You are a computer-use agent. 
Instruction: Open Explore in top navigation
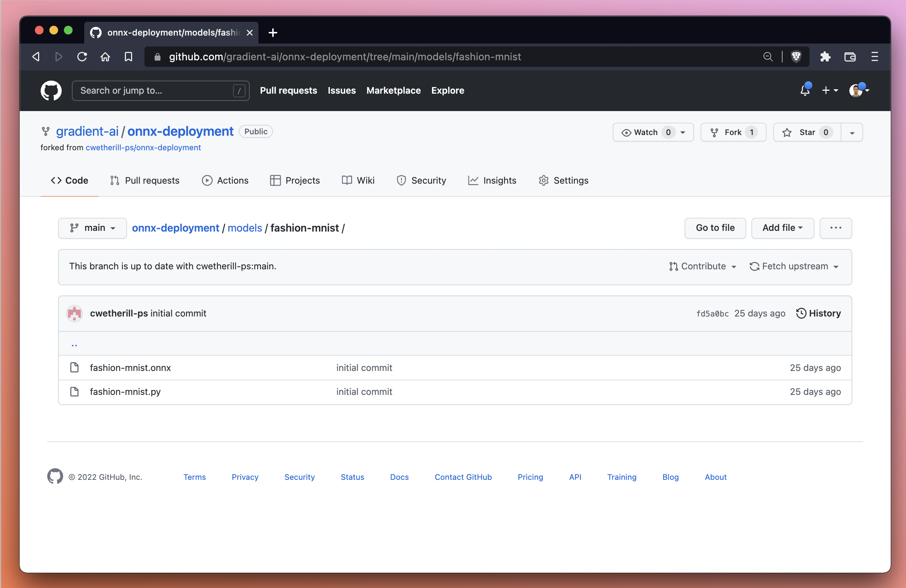(447, 91)
